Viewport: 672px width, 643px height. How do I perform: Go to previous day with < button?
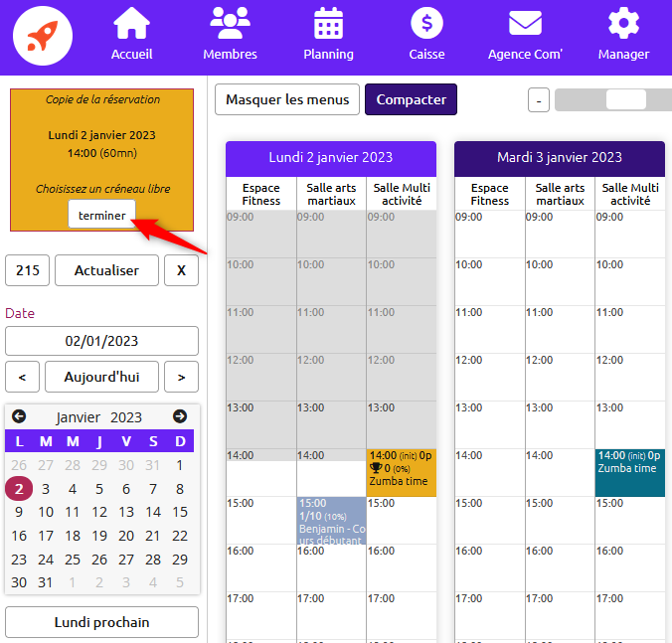[22, 377]
